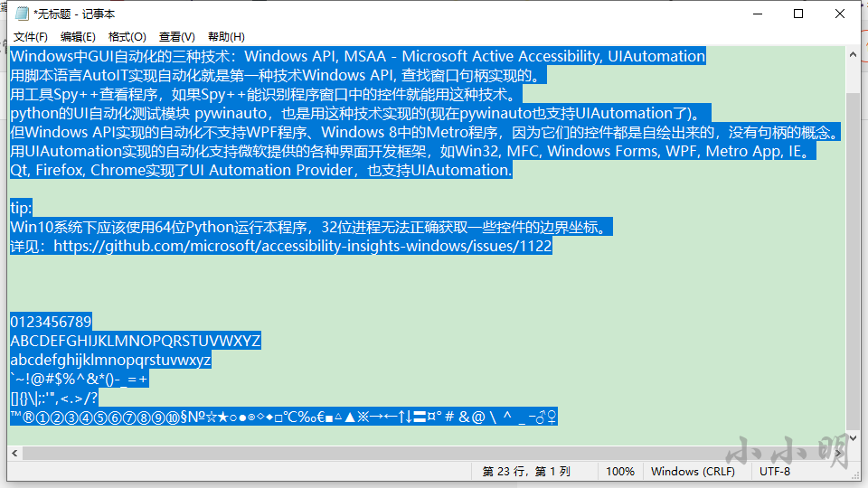868x488 pixels.
Task: Click the *无标题 - 记事本 window title
Action: click(74, 14)
